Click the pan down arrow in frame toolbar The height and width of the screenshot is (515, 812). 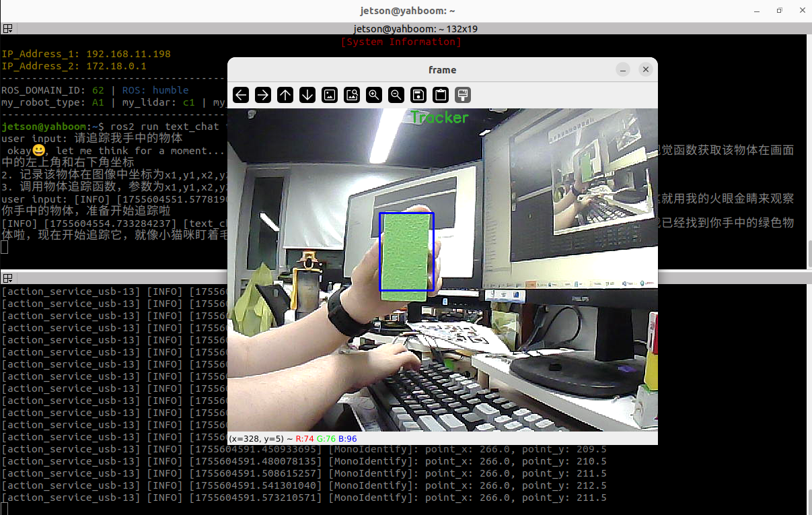coord(307,95)
